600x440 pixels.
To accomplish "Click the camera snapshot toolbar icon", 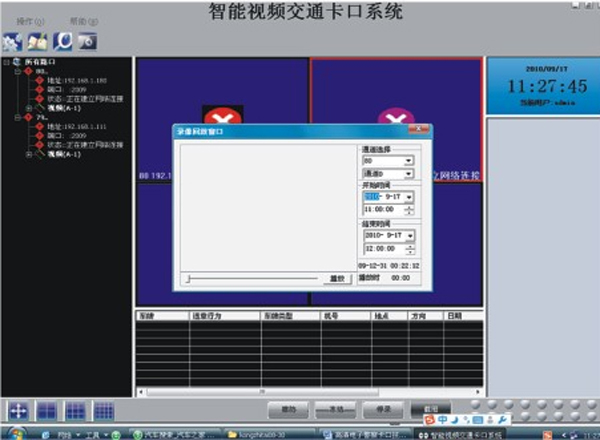I will [x=86, y=42].
